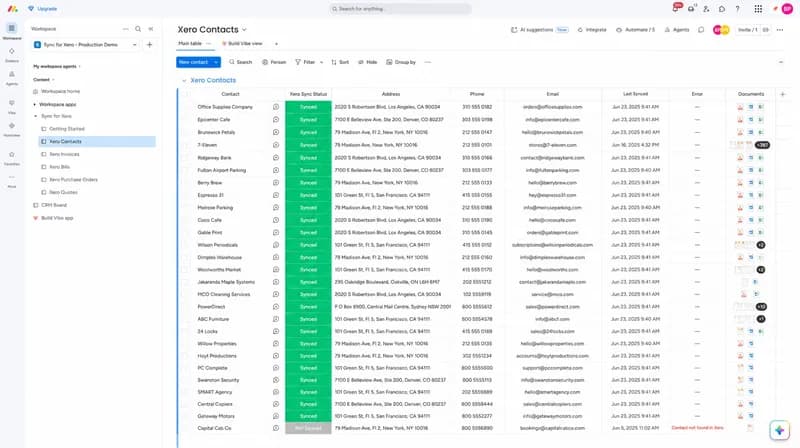Open notifications bell with red badge
The height and width of the screenshot is (448, 800).
[x=676, y=9]
